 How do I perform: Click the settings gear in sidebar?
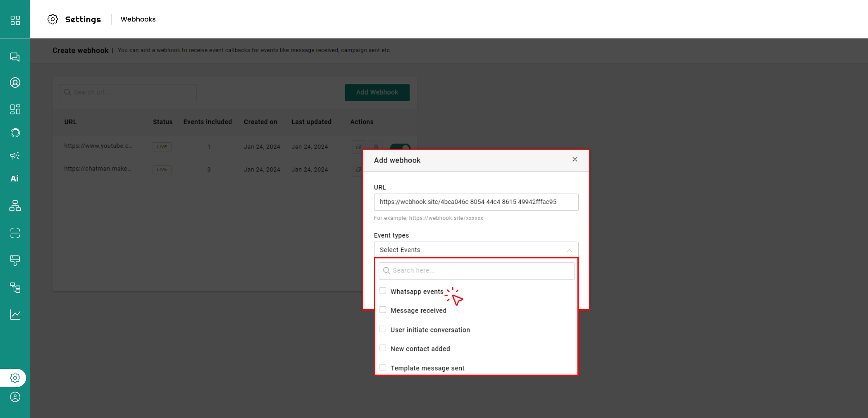[x=15, y=378]
